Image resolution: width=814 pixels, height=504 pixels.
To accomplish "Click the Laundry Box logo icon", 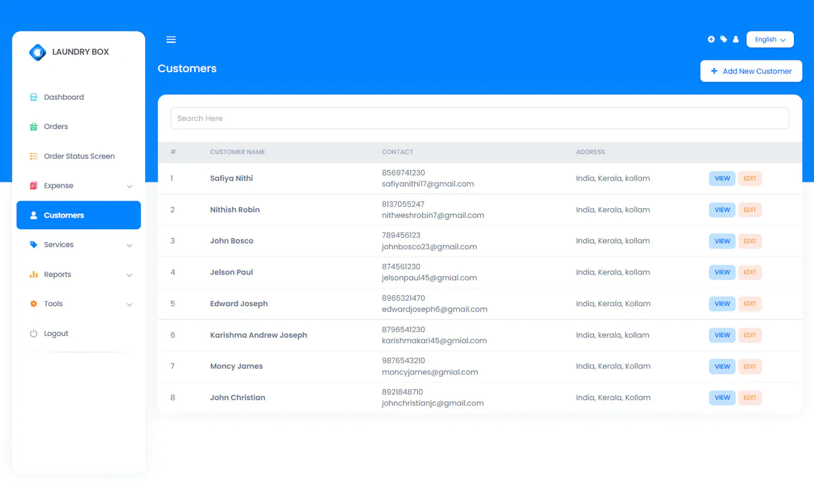I will click(x=38, y=52).
